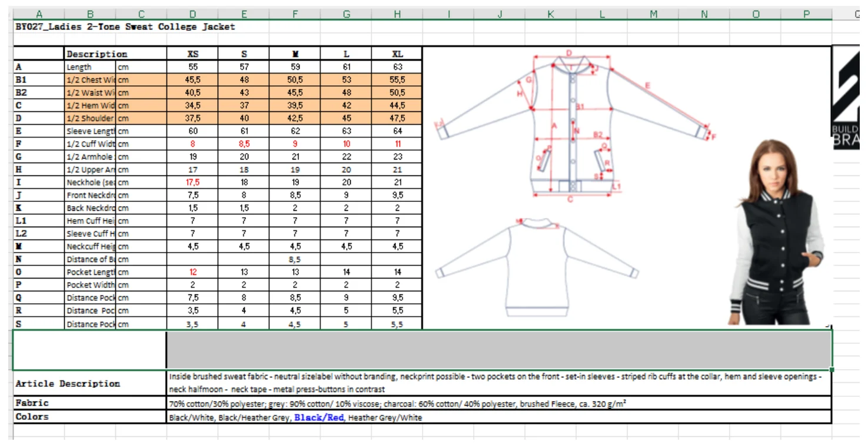The image size is (868, 448).
Task: Click the 'XL' size header cell
Action: click(x=397, y=54)
